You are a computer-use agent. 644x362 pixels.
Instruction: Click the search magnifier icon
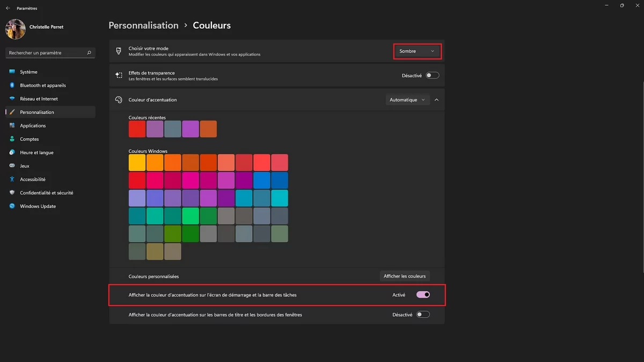[x=89, y=53]
